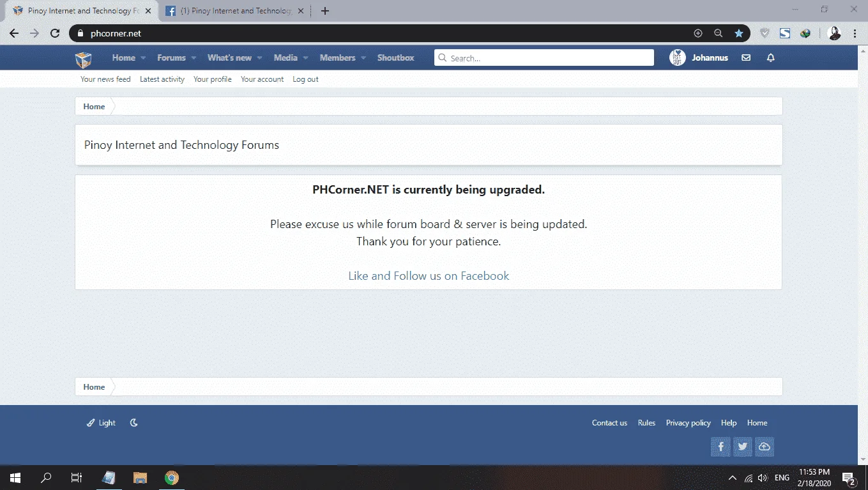This screenshot has width=868, height=490.
Task: Click the S extension icon
Action: pos(785,33)
